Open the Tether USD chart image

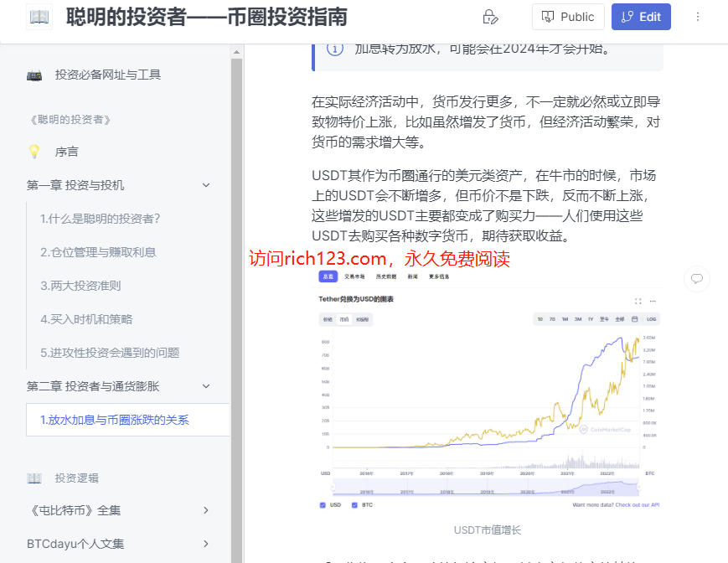coord(488,390)
